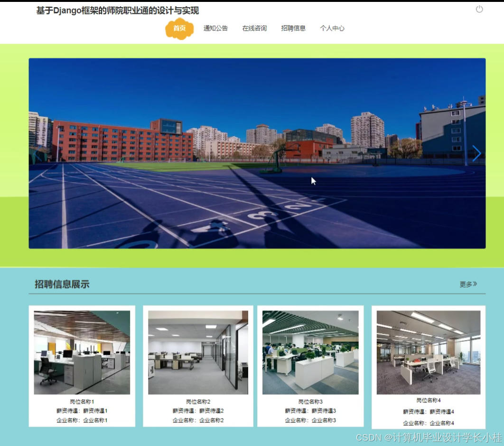Click the office photo of 岗位名称3 card
504x446 pixels.
click(x=311, y=351)
